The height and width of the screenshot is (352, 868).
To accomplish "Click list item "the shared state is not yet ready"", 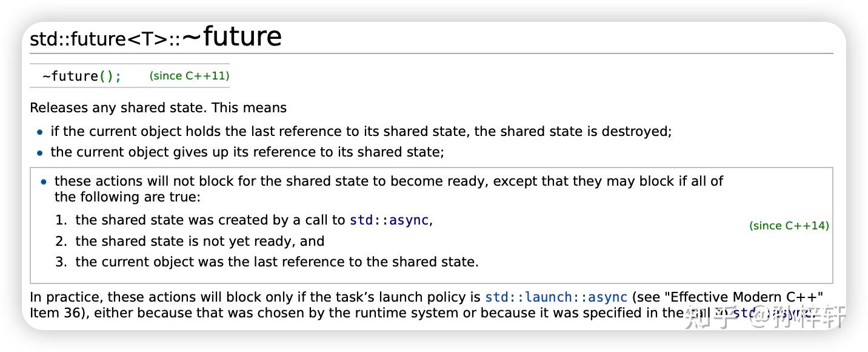I will pos(199,242).
